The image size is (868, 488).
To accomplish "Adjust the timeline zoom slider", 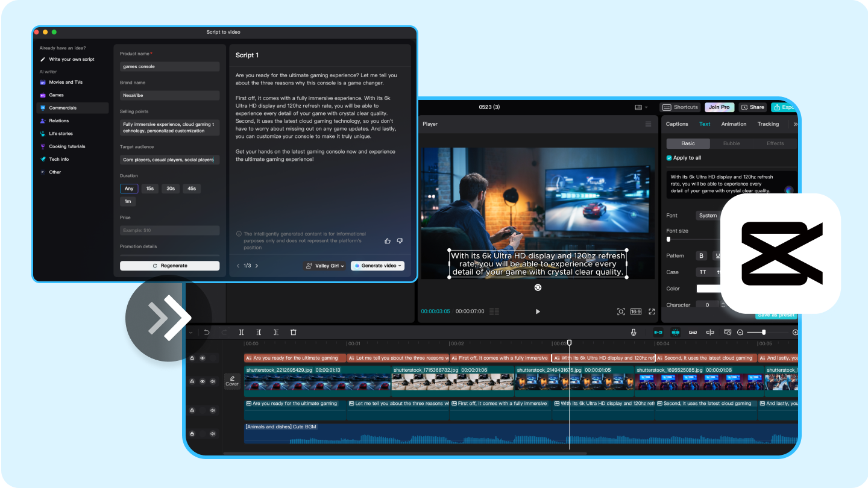I will coord(764,333).
